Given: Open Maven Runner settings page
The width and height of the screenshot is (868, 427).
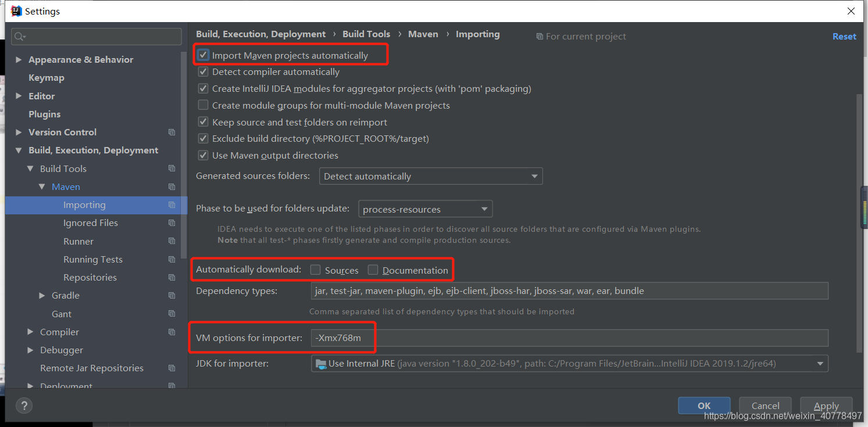Looking at the screenshot, I should pos(78,241).
